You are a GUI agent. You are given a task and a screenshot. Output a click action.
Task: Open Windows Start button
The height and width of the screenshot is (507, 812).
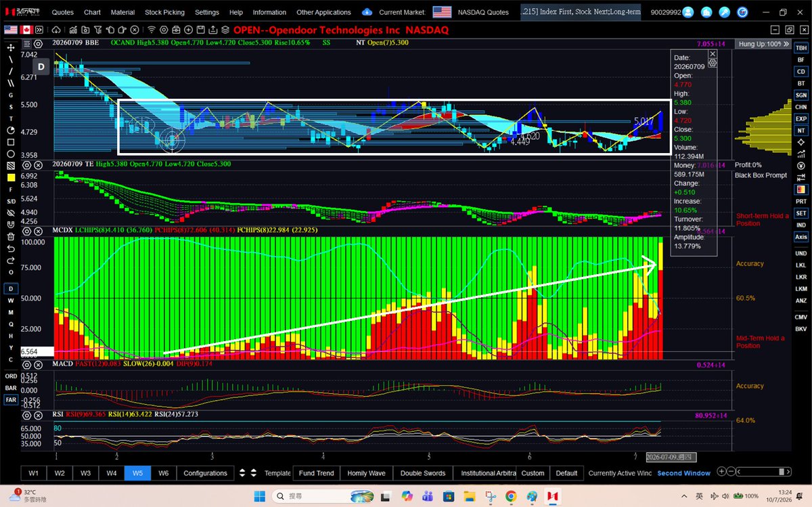[x=260, y=497]
